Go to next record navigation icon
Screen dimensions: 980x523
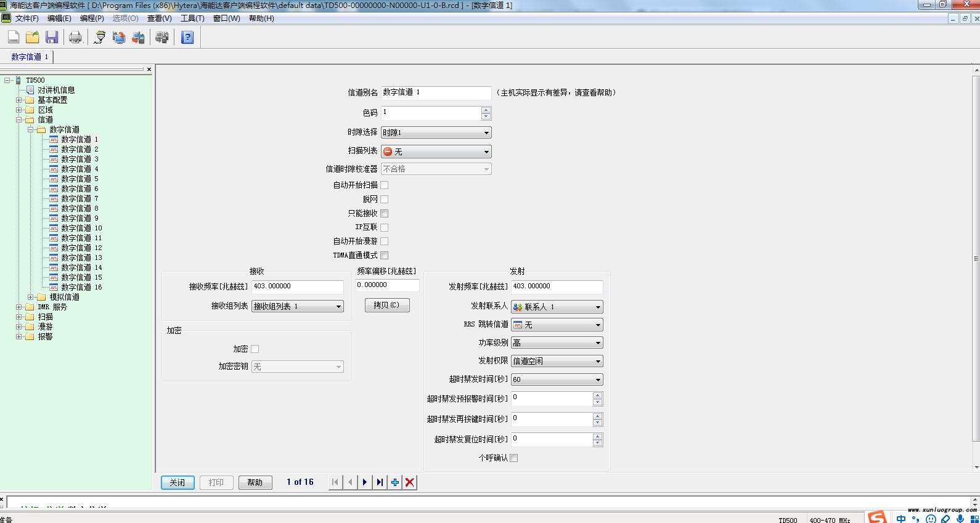(x=365, y=482)
